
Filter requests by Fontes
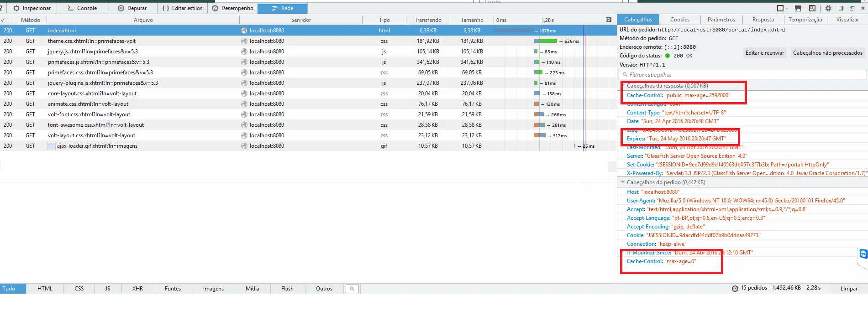173,289
